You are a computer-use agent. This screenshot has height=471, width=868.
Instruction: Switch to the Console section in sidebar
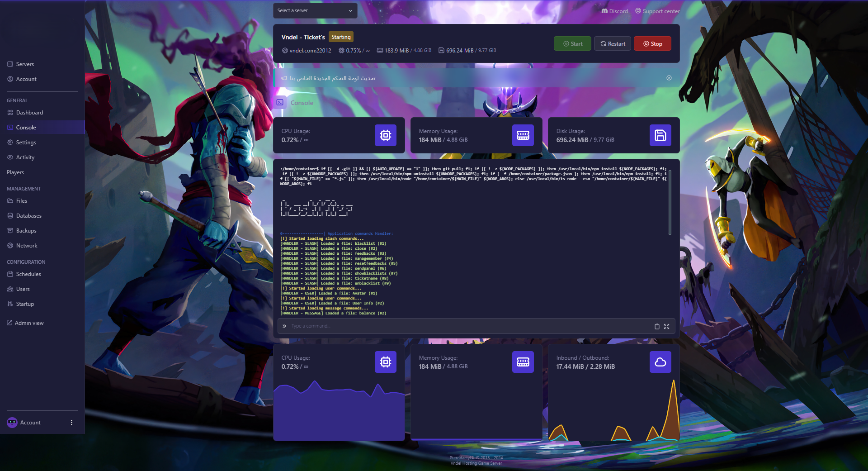[26, 127]
